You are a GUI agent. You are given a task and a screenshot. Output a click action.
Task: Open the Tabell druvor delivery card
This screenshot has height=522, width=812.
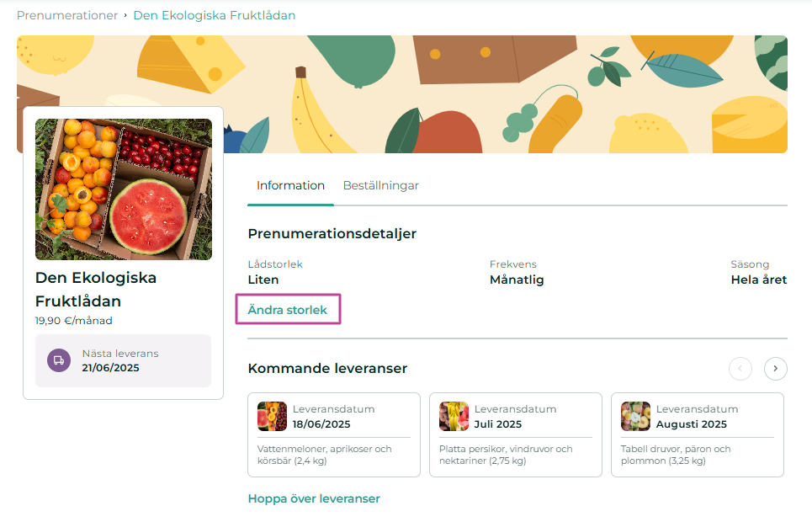(698, 434)
